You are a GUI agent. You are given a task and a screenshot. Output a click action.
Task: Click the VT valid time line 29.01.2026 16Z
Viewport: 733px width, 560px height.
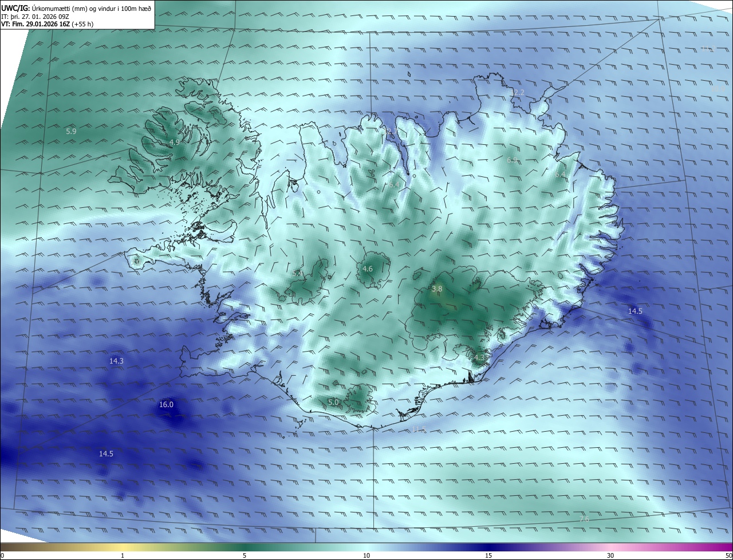point(47,24)
